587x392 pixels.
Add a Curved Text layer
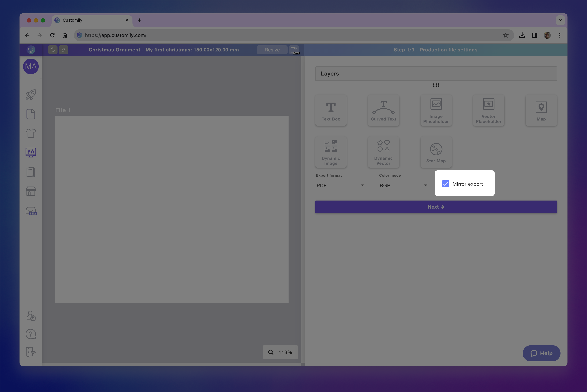click(383, 110)
